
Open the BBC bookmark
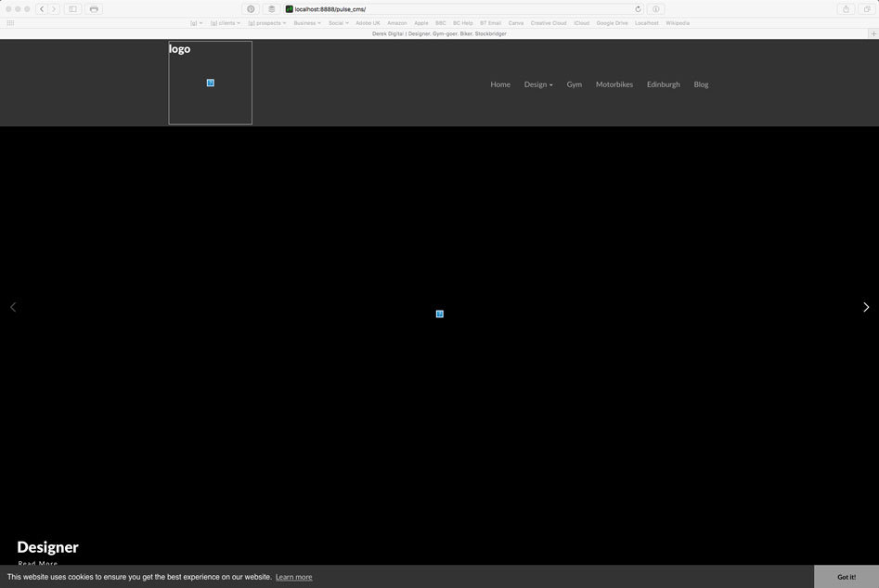(x=441, y=23)
